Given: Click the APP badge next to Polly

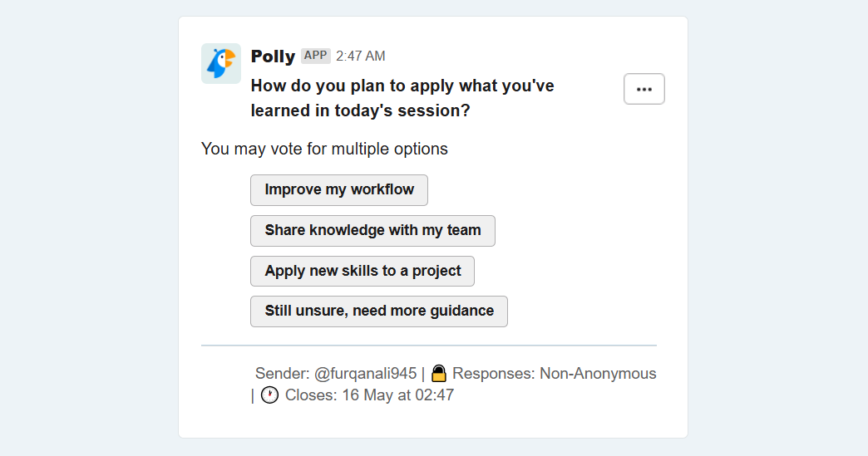Looking at the screenshot, I should click(x=316, y=56).
